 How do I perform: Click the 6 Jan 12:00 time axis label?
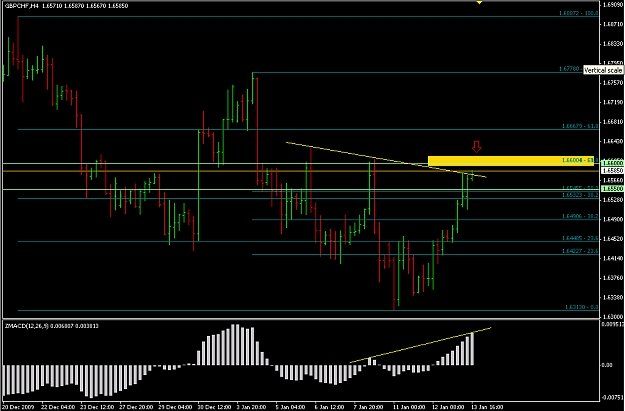[330, 407]
